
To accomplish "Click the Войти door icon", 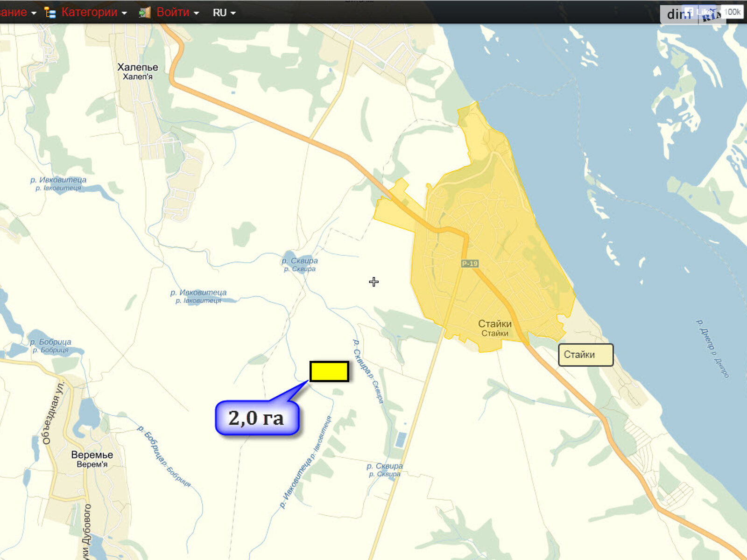I will click(145, 13).
